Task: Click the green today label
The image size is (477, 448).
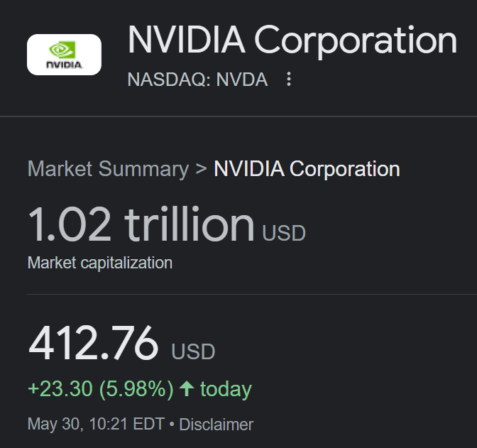Action: click(x=226, y=389)
